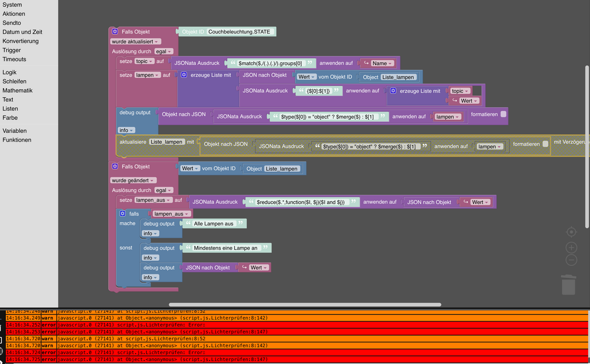Select log row at 14:16:34.725 error
Viewport: 590px width, 364px height.
coord(297,360)
